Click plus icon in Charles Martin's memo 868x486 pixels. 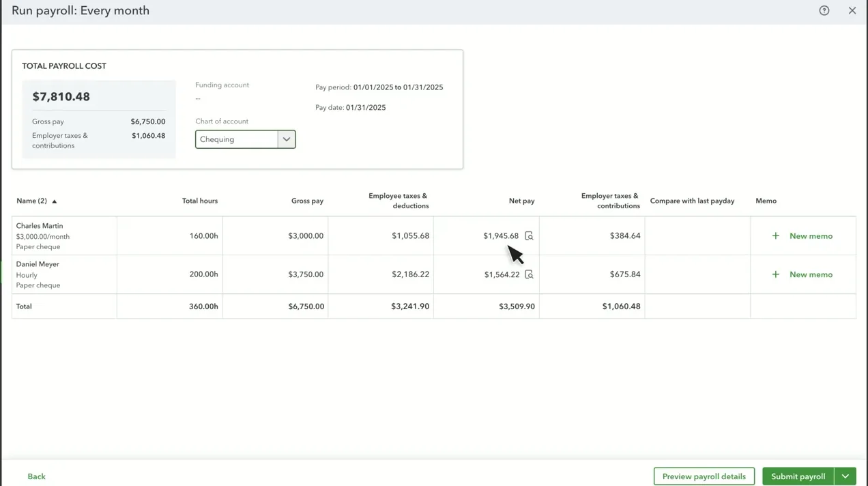click(x=775, y=236)
